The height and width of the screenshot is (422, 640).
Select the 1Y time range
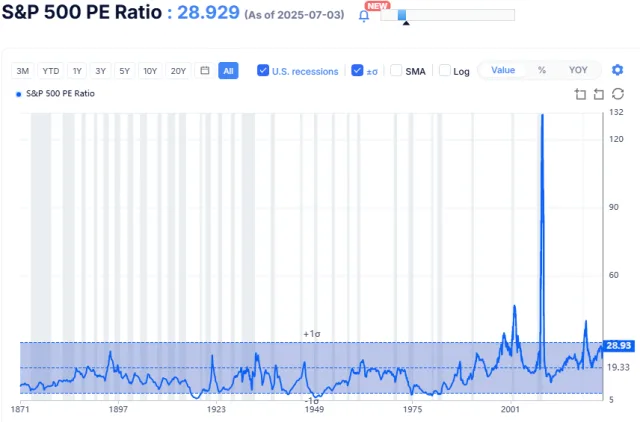tap(77, 71)
